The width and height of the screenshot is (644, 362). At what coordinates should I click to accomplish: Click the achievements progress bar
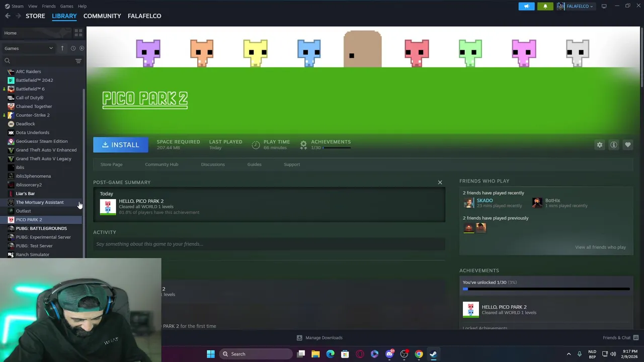[x=546, y=289]
